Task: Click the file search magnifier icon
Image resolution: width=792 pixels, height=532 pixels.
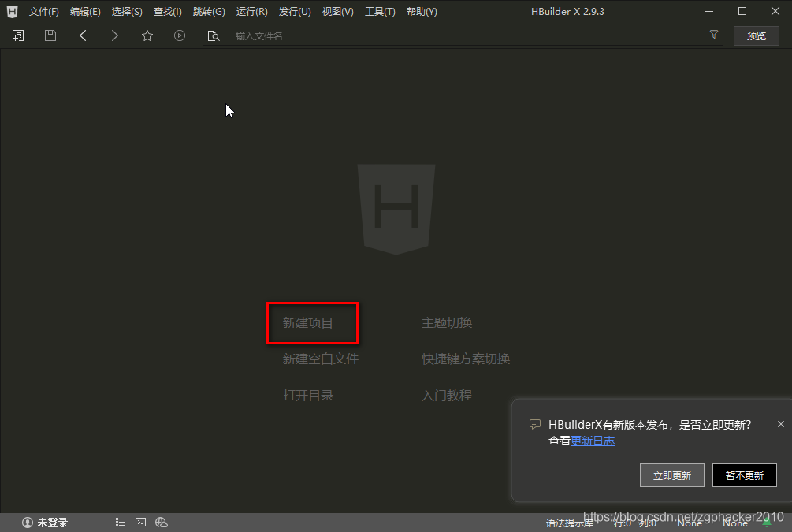Action: point(213,36)
